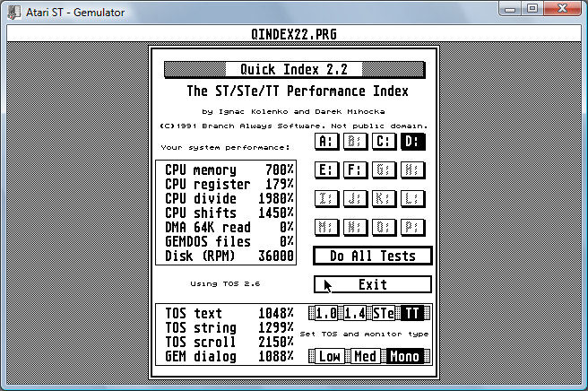Choose Mono monitor type
Image resolution: width=588 pixels, height=391 pixels.
click(x=404, y=357)
